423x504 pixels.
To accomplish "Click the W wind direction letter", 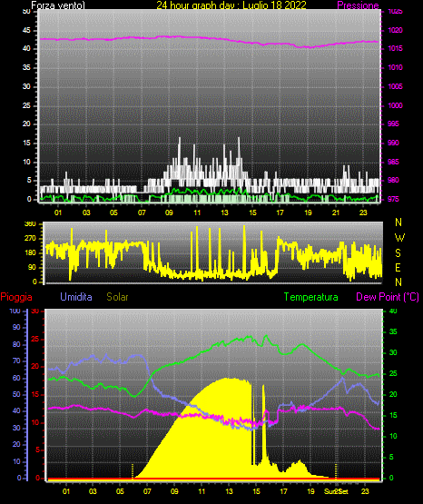I will pyautogui.click(x=399, y=238).
